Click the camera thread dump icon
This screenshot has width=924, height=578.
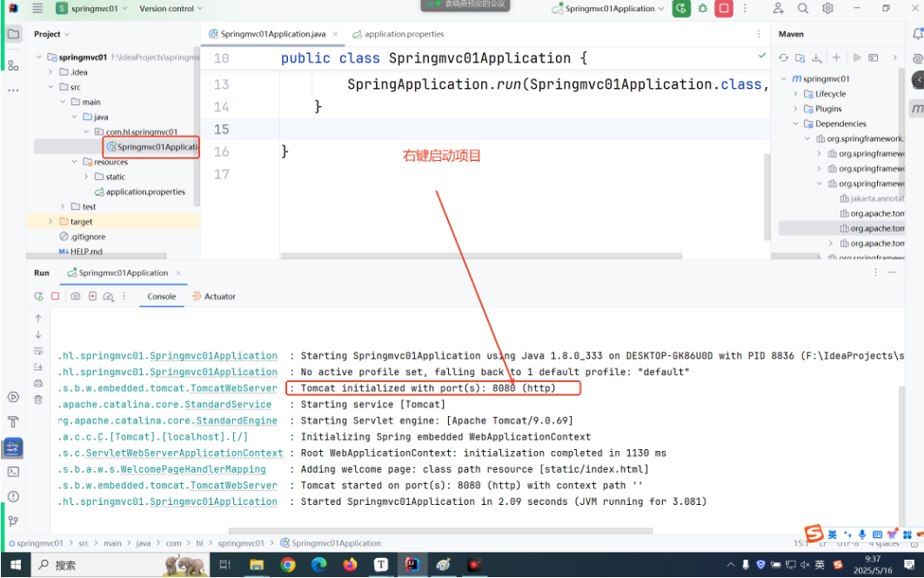76,296
